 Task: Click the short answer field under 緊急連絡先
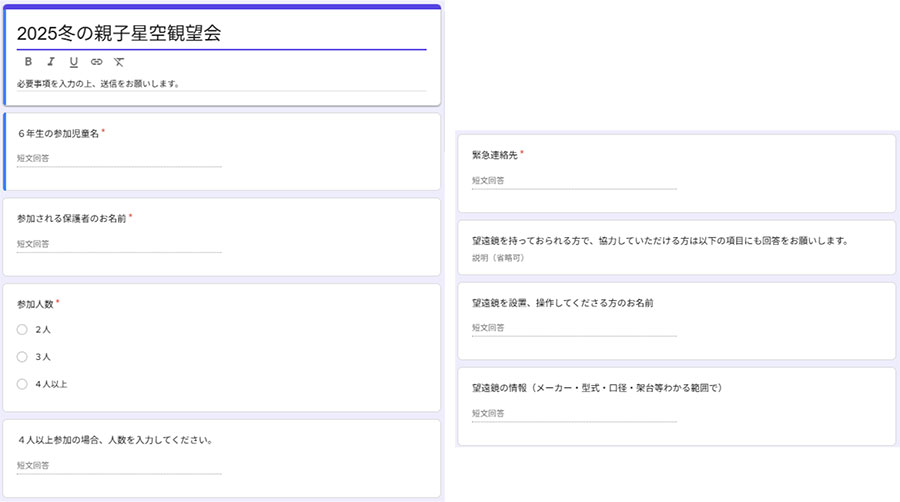coord(574,180)
